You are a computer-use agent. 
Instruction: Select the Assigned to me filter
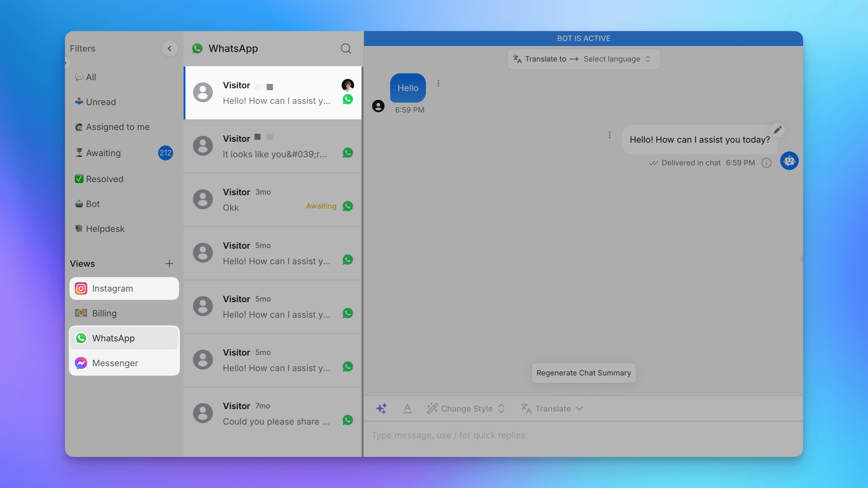click(x=124, y=127)
